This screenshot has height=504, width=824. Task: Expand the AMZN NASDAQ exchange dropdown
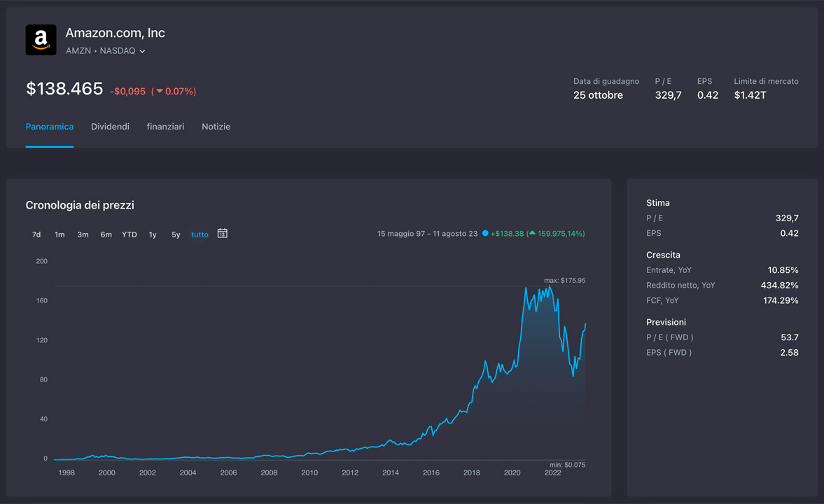pos(142,51)
